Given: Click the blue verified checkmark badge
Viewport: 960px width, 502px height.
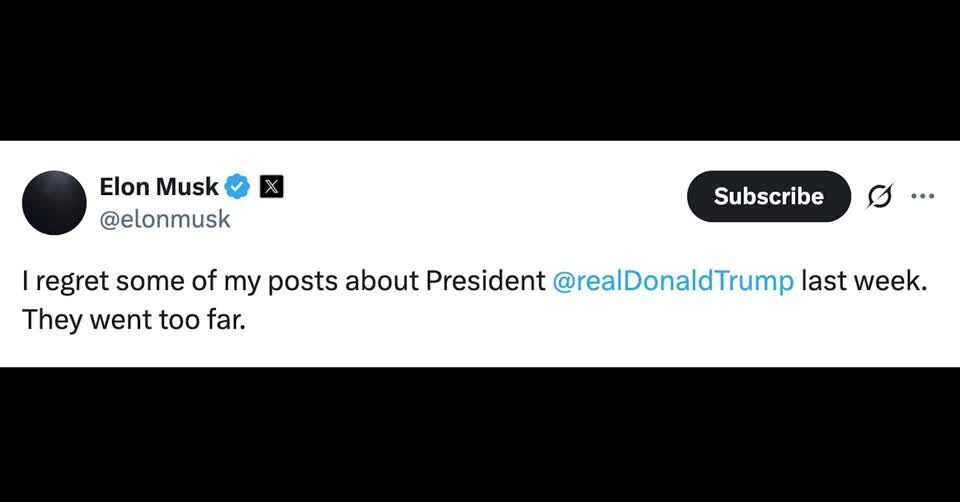Looking at the screenshot, I should point(237,186).
